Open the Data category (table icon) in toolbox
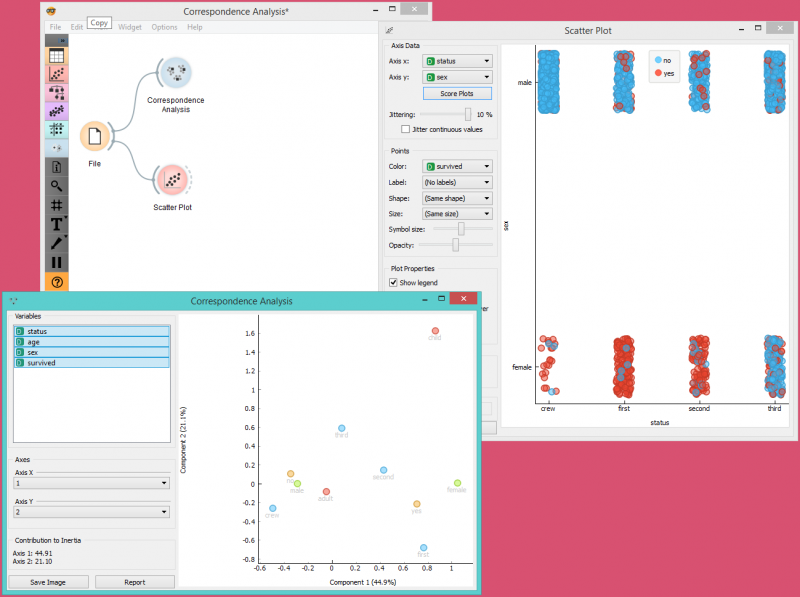Viewport: 800px width, 597px height. coord(56,56)
